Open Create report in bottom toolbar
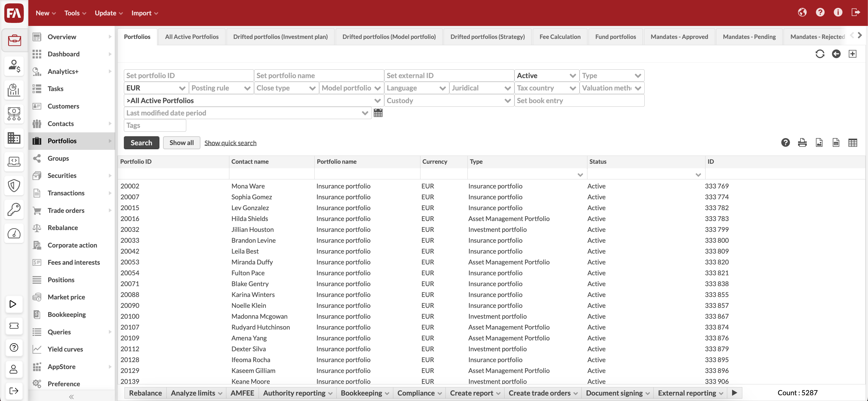Viewport: 868px width, 401px height. point(475,393)
